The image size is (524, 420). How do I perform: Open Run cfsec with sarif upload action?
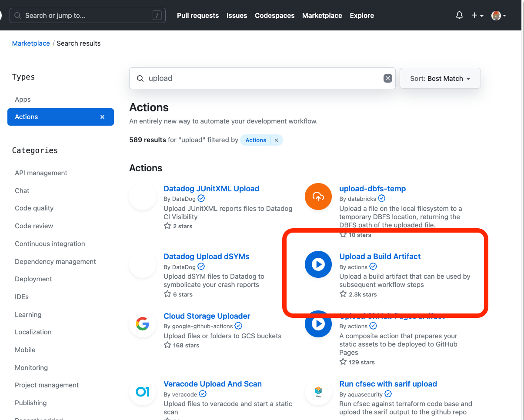tap(388, 384)
